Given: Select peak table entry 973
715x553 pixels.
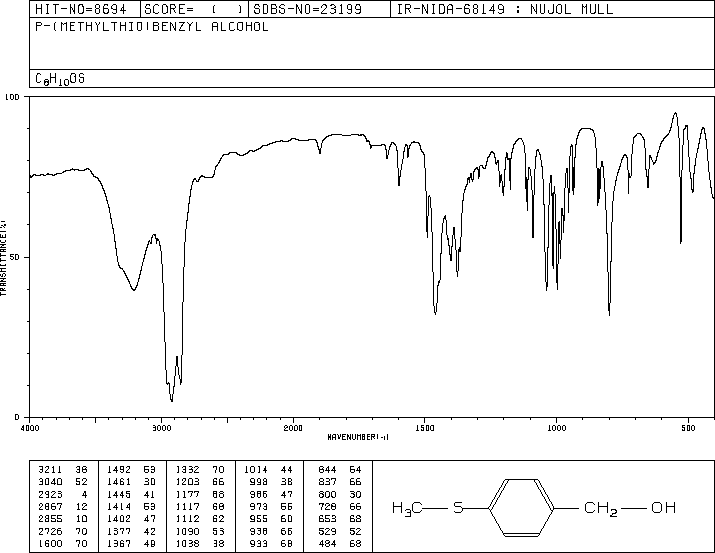Looking at the screenshot, I should click(x=259, y=506).
